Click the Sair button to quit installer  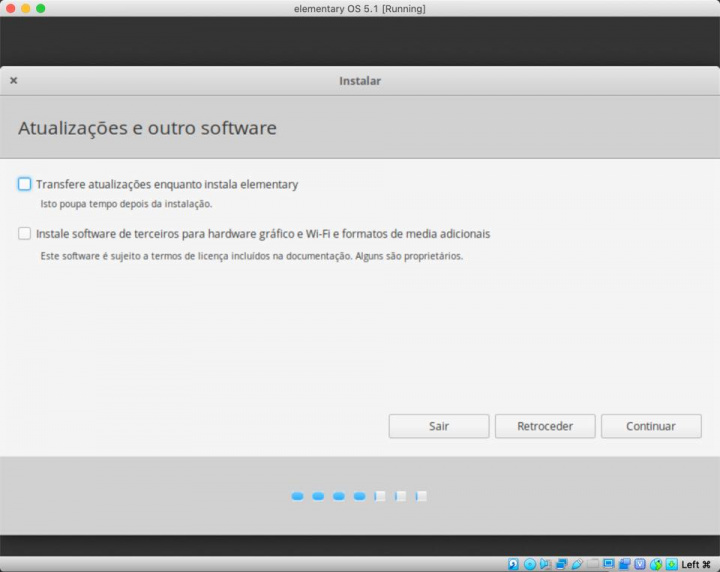pos(439,426)
